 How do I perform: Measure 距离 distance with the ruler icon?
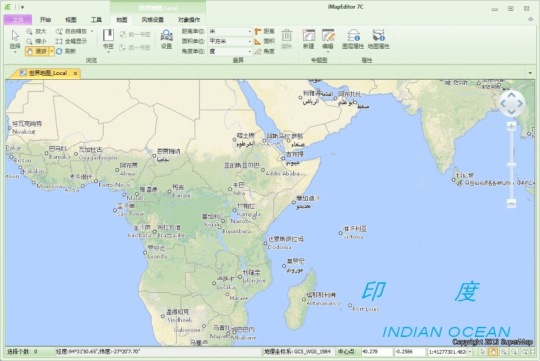264,31
